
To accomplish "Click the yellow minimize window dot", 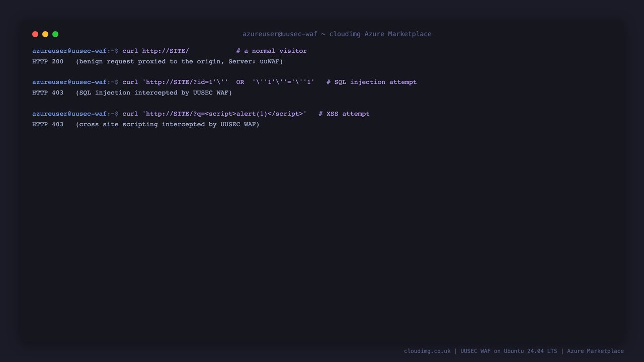I will point(45,34).
